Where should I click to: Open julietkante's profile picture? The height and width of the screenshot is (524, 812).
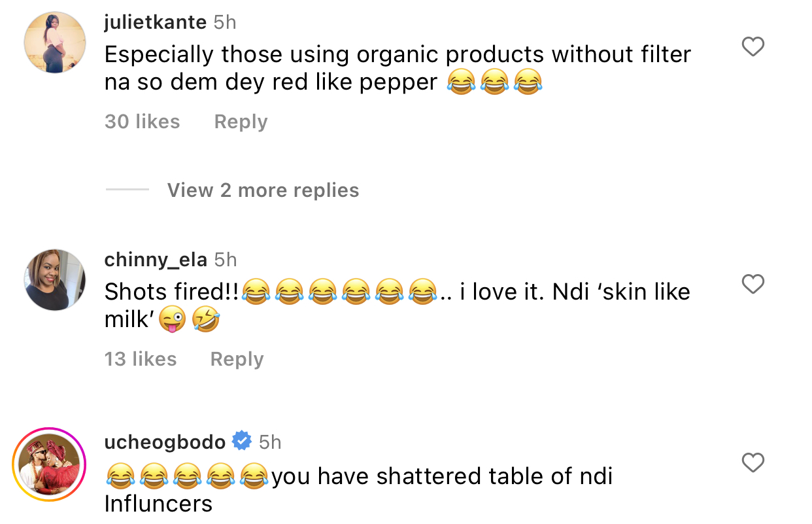pyautogui.click(x=55, y=43)
